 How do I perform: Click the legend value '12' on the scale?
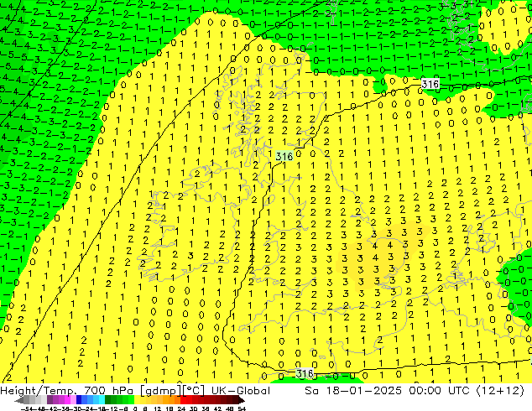coord(158,409)
